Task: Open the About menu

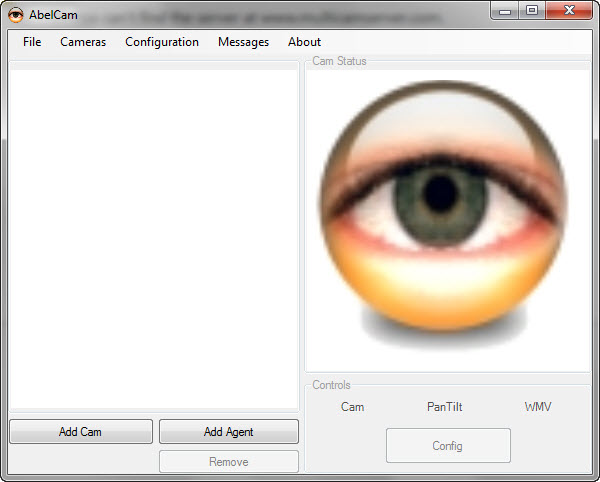Action: click(304, 42)
